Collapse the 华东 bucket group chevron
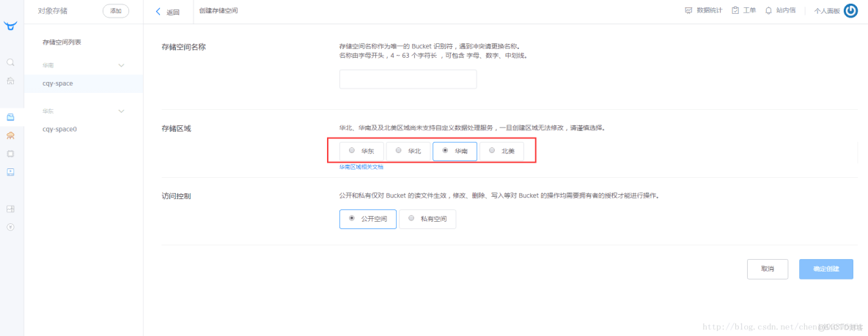The height and width of the screenshot is (336, 868). pos(122,111)
